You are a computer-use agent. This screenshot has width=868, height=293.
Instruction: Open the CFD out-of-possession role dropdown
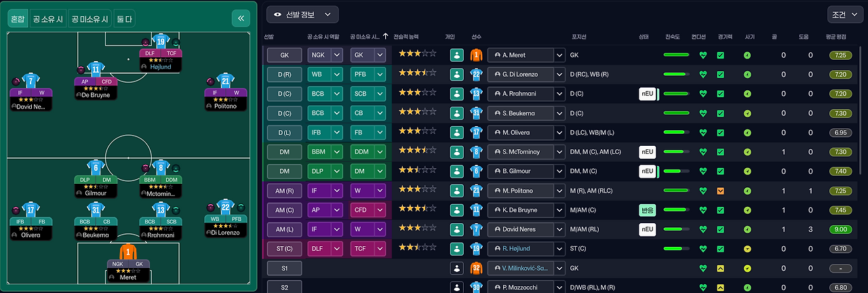pyautogui.click(x=368, y=210)
